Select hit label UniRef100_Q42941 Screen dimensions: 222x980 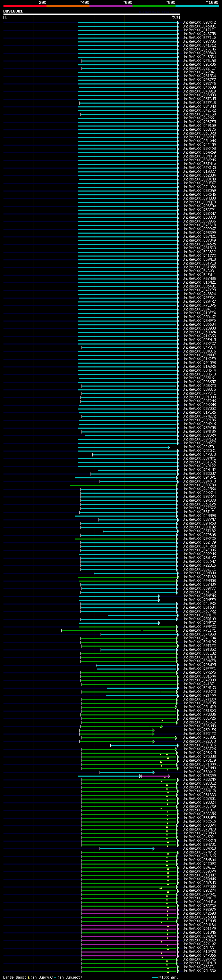click(199, 72)
